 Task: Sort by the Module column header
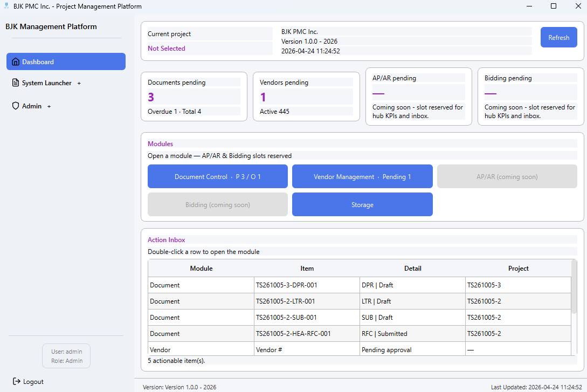pos(201,269)
